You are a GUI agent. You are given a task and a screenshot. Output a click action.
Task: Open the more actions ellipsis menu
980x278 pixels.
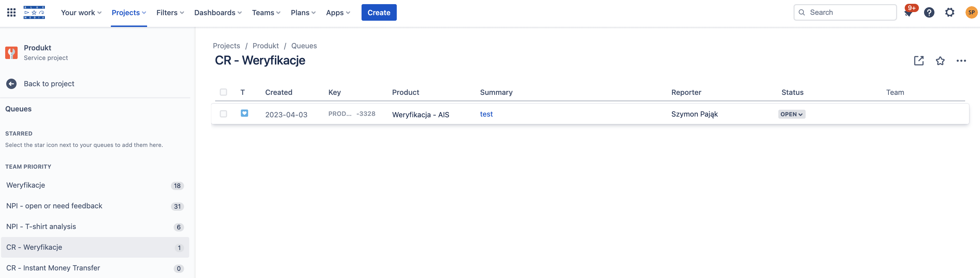[961, 61]
